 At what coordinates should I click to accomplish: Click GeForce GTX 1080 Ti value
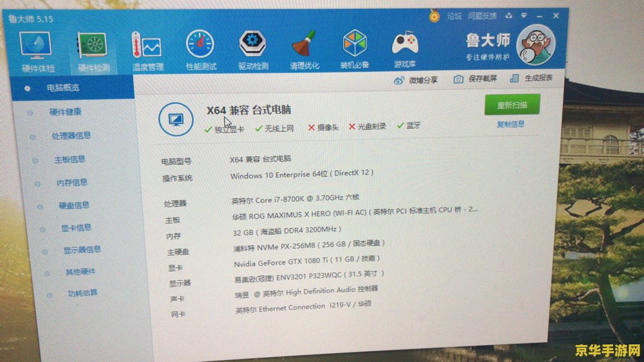pos(307,261)
